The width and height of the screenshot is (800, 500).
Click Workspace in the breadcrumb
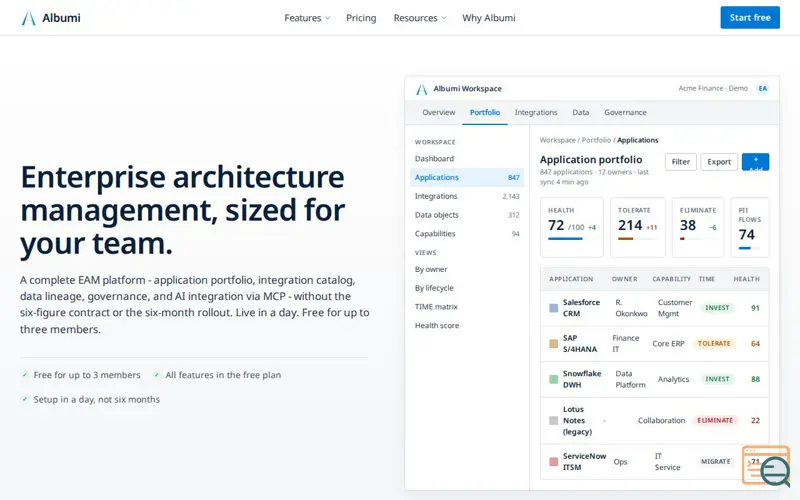[557, 140]
